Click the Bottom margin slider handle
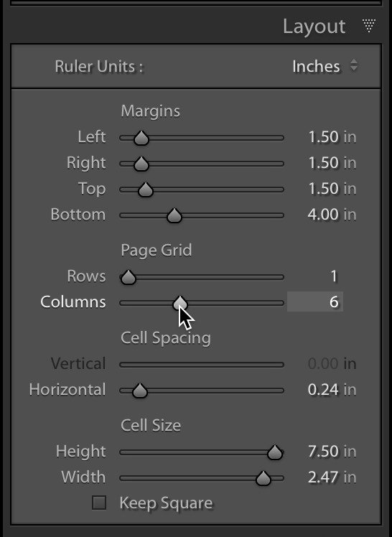This screenshot has height=537, width=392. [x=174, y=216]
